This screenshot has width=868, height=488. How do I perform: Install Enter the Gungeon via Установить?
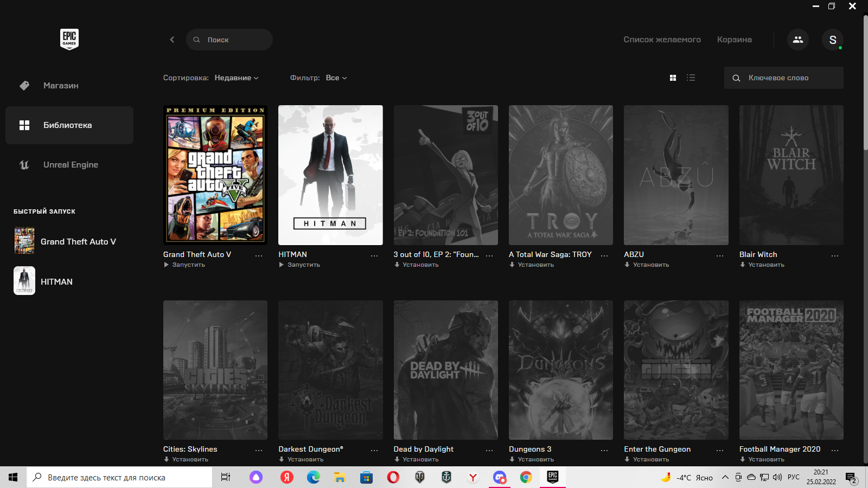pyautogui.click(x=647, y=459)
